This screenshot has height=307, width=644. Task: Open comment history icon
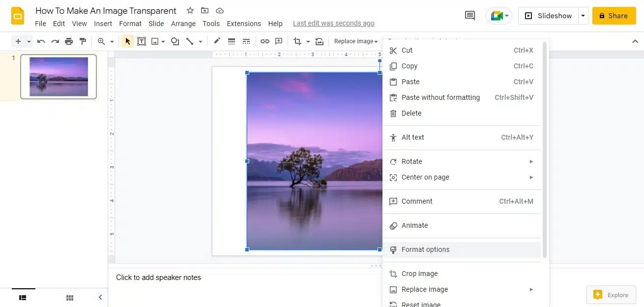(x=470, y=16)
